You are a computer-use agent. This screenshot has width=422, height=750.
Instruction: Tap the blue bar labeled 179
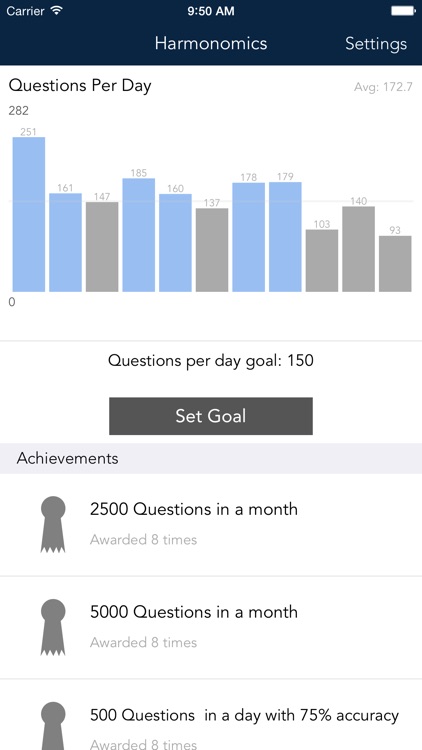point(285,237)
